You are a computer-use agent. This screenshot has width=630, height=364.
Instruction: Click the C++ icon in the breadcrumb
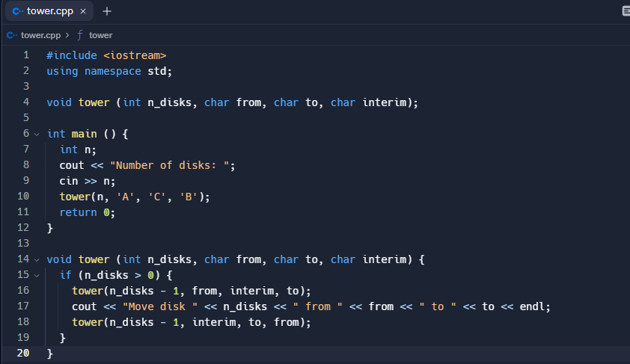coord(12,35)
